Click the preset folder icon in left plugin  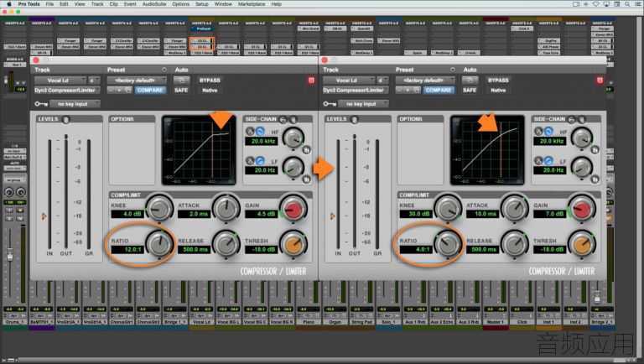127,90
